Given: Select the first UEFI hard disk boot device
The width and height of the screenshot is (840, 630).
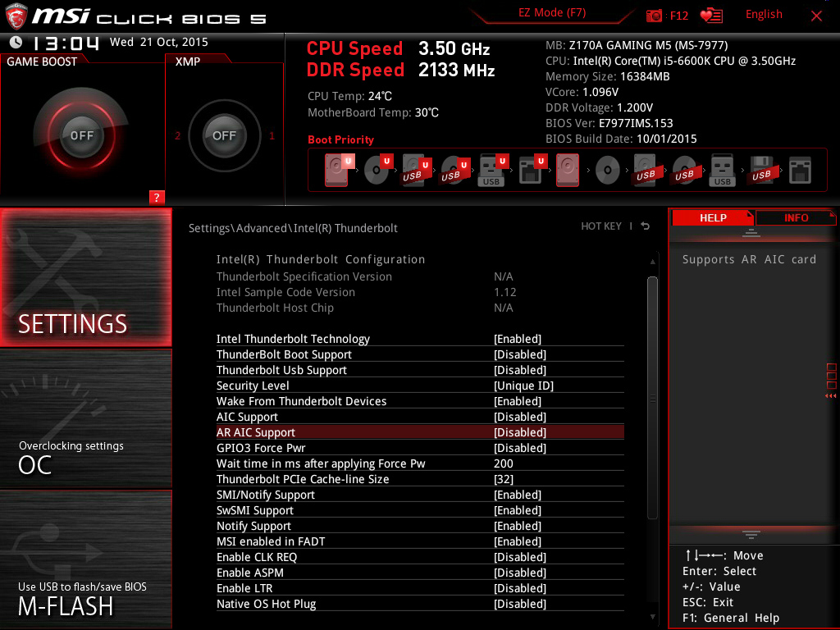Looking at the screenshot, I should tap(337, 171).
